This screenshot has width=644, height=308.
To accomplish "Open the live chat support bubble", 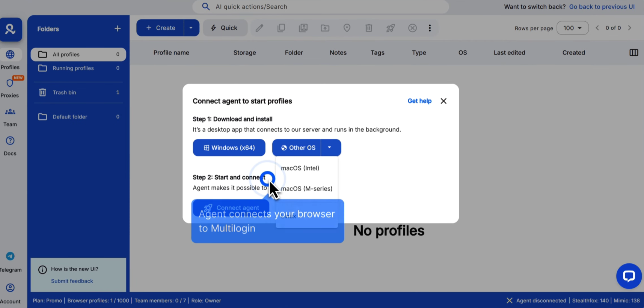I will pos(629,276).
